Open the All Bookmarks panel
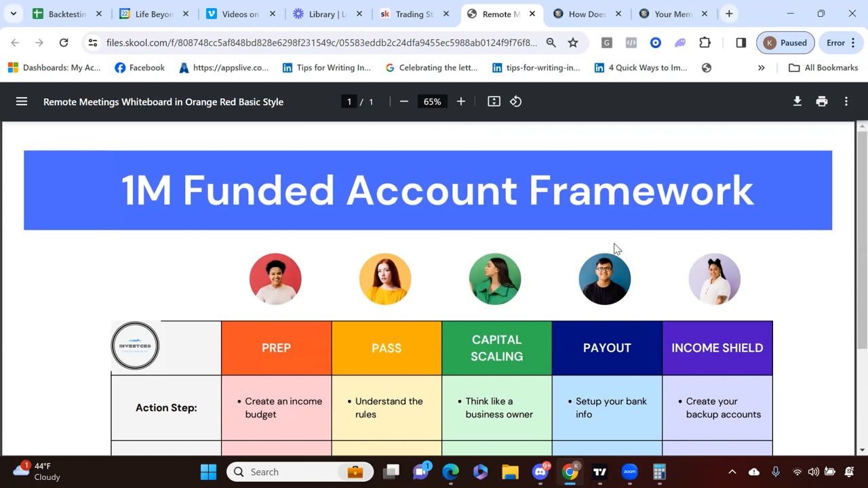 tap(823, 68)
